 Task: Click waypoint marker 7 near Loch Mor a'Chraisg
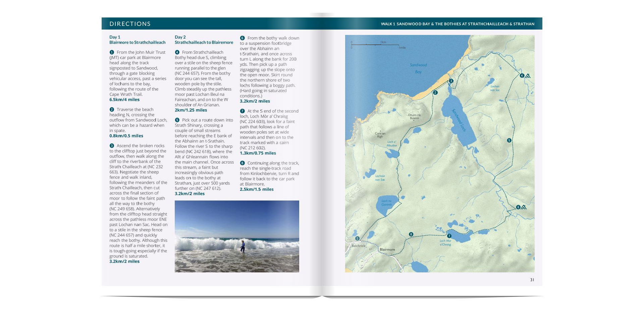[x=449, y=236]
